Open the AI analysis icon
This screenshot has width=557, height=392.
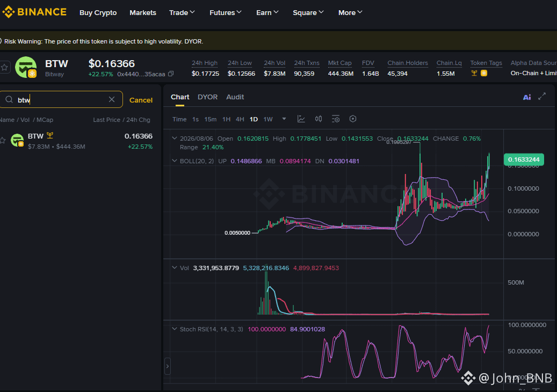click(527, 97)
